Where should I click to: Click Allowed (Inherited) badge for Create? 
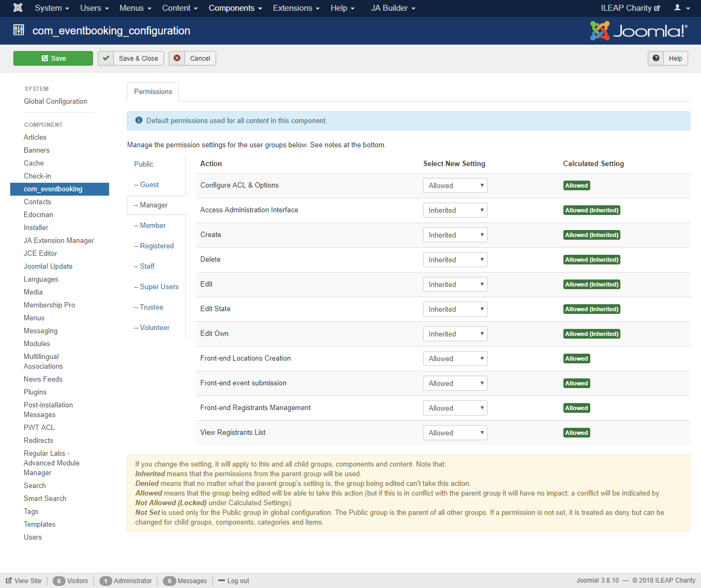tap(592, 235)
